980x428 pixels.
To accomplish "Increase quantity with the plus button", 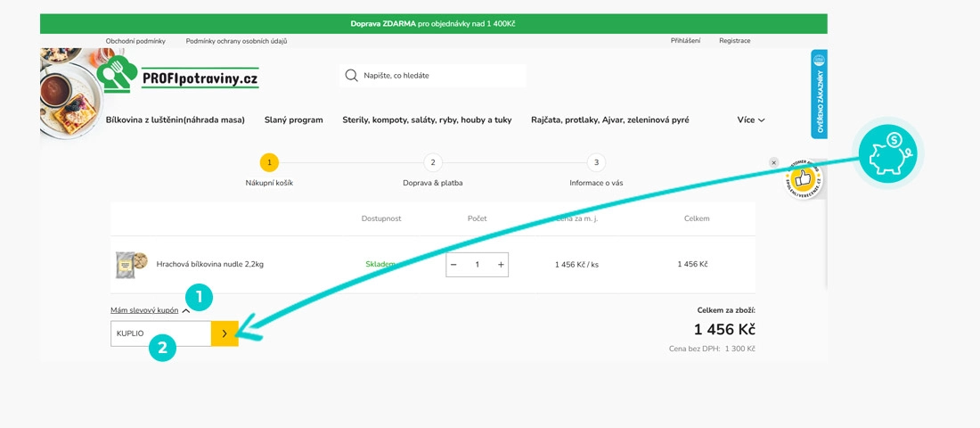I will tap(501, 265).
